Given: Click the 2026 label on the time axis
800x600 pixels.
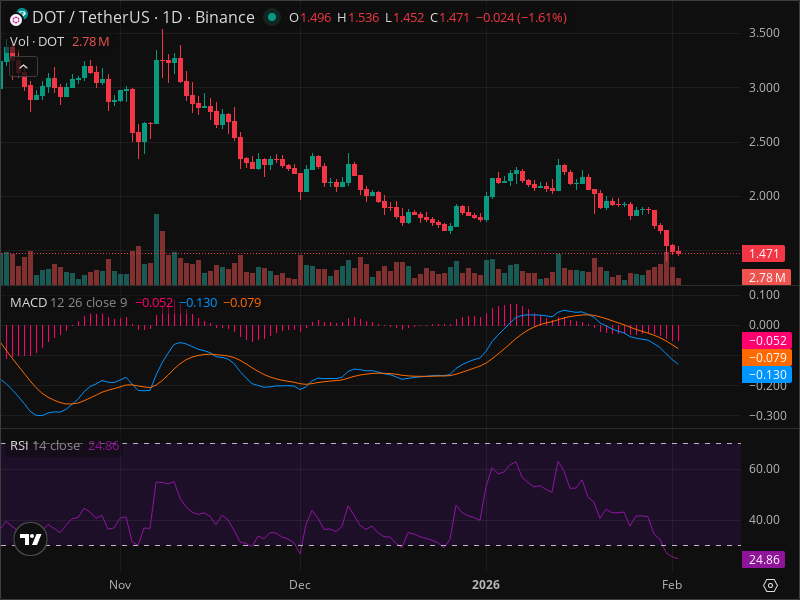Looking at the screenshot, I should (x=486, y=585).
